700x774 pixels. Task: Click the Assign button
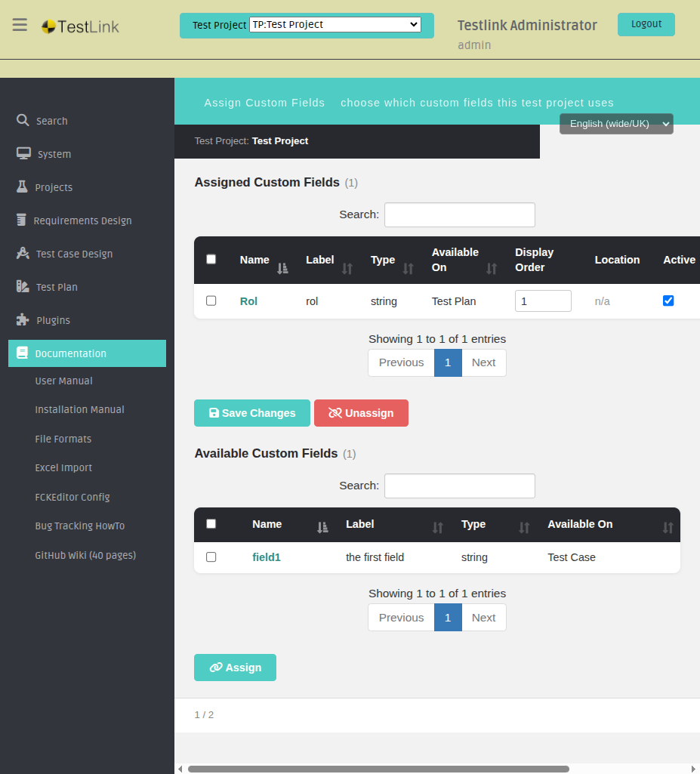[235, 668]
